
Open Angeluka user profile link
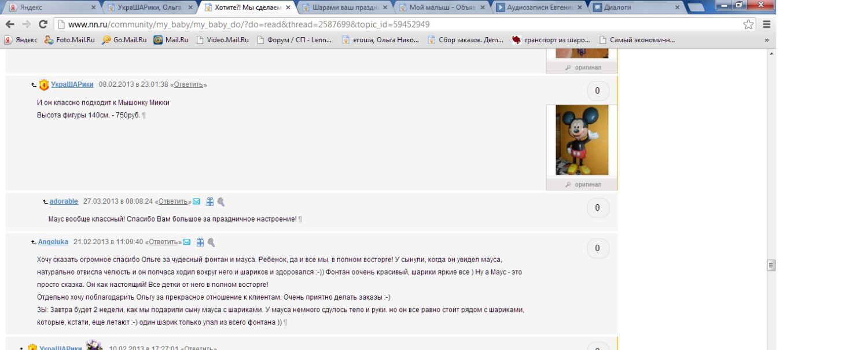pos(53,242)
